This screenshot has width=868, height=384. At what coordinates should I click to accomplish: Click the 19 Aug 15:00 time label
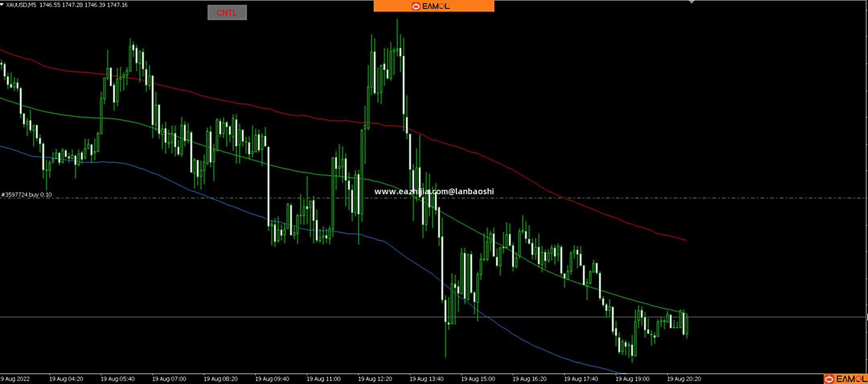478,379
